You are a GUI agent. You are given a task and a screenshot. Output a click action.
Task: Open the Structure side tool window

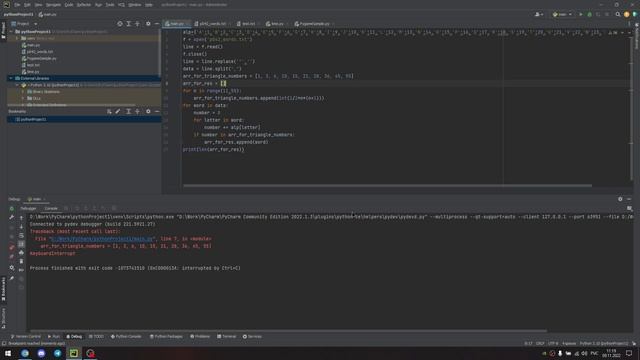pos(3,318)
